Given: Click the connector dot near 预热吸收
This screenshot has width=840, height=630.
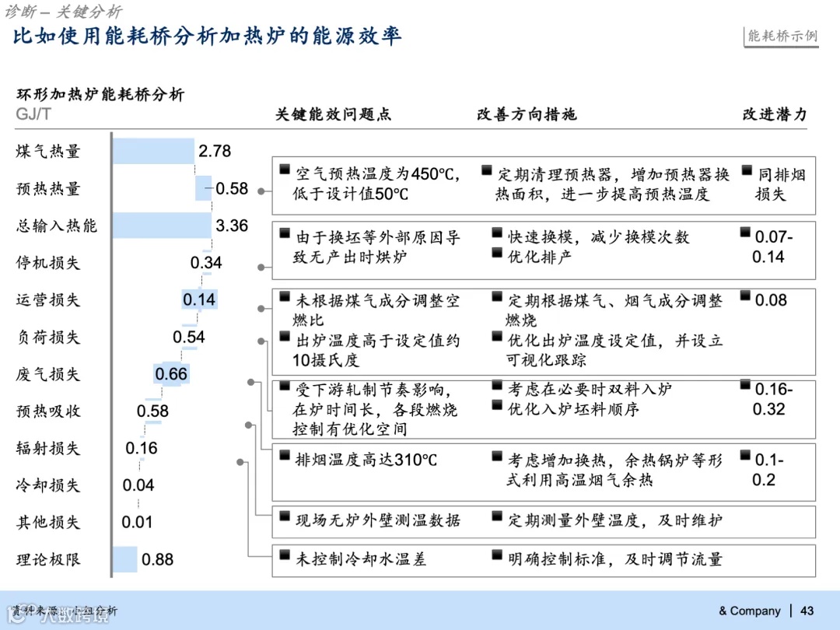Looking at the screenshot, I should pos(249,425).
